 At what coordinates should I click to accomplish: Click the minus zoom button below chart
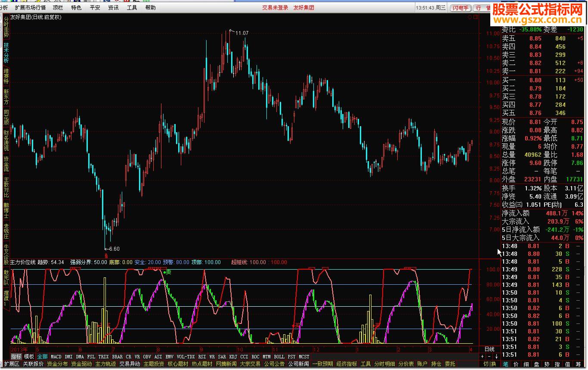[489, 357]
